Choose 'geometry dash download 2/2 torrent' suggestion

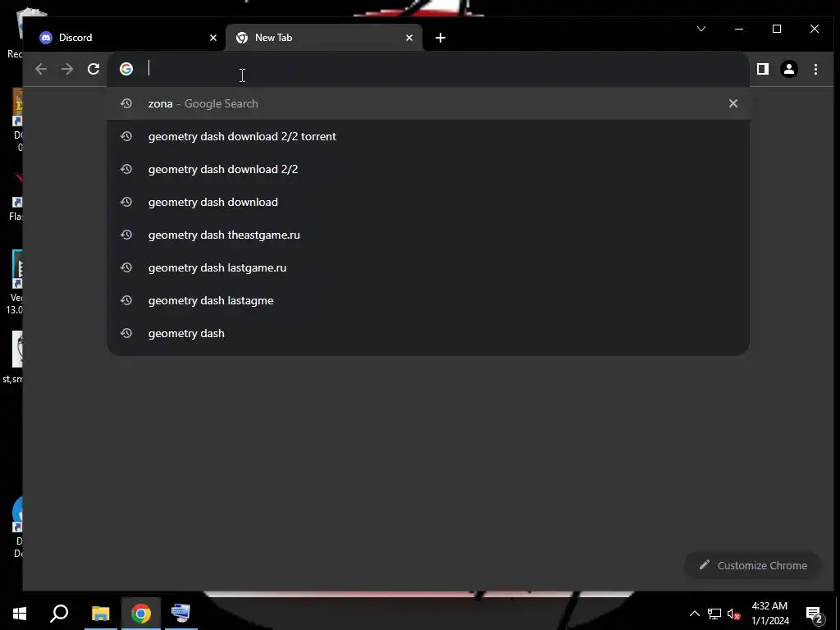click(x=427, y=137)
